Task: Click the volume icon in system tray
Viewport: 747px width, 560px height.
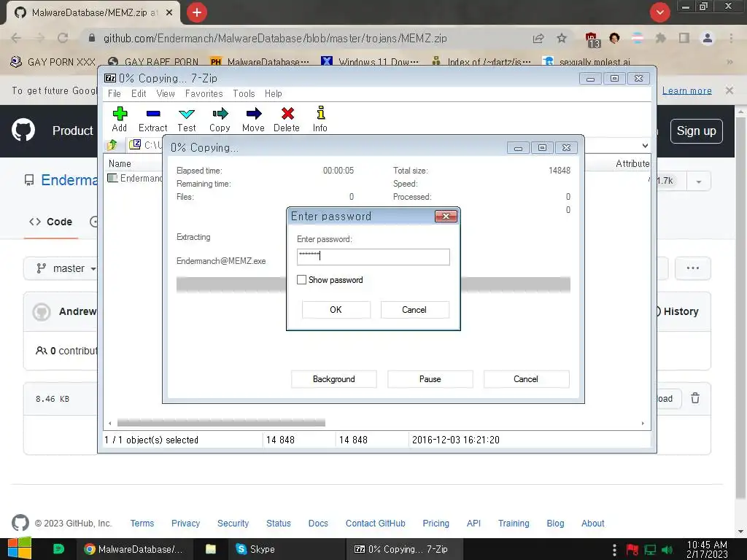Action: pos(667,550)
